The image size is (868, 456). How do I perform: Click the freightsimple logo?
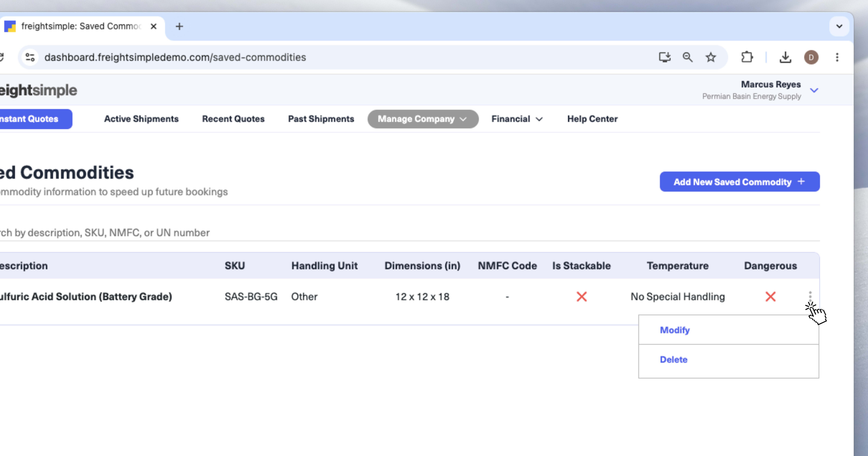[x=39, y=90]
